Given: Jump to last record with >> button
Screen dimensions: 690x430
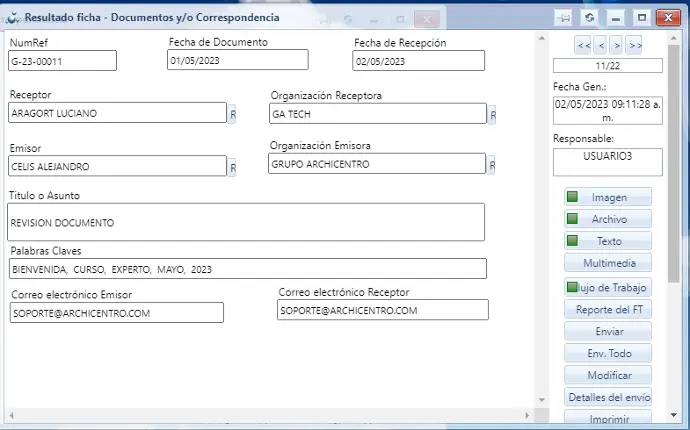Looking at the screenshot, I should pos(634,45).
